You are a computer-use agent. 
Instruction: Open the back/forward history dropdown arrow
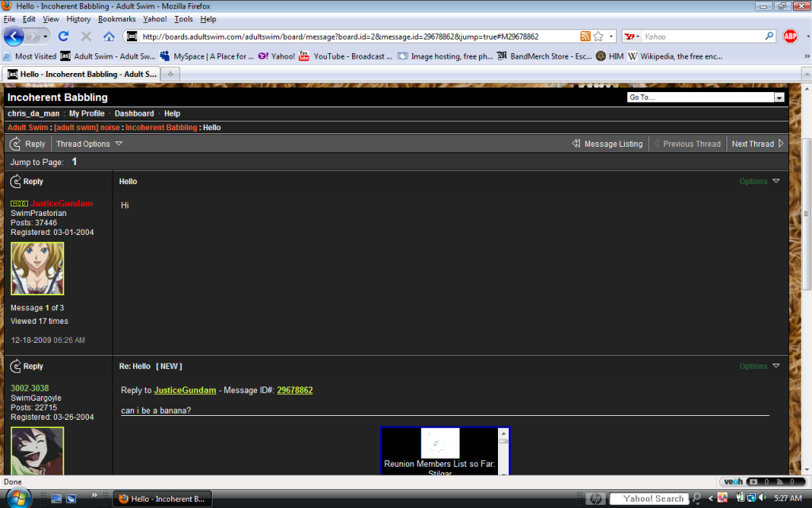[x=45, y=37]
